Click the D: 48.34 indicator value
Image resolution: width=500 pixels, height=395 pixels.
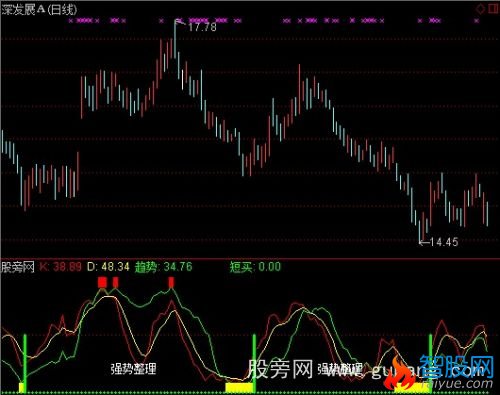(x=108, y=267)
